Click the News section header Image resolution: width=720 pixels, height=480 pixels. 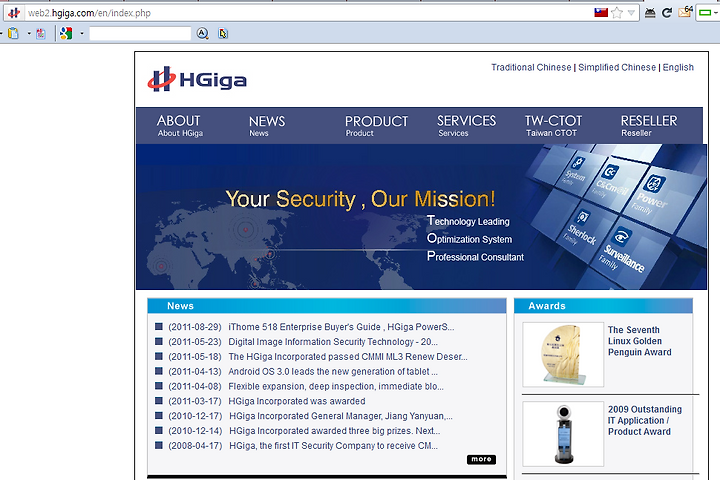tap(327, 306)
